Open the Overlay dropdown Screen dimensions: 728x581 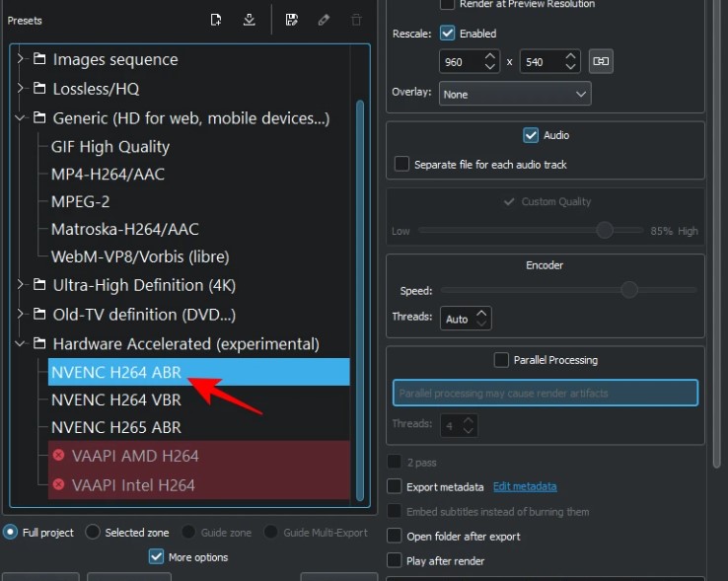coord(515,94)
